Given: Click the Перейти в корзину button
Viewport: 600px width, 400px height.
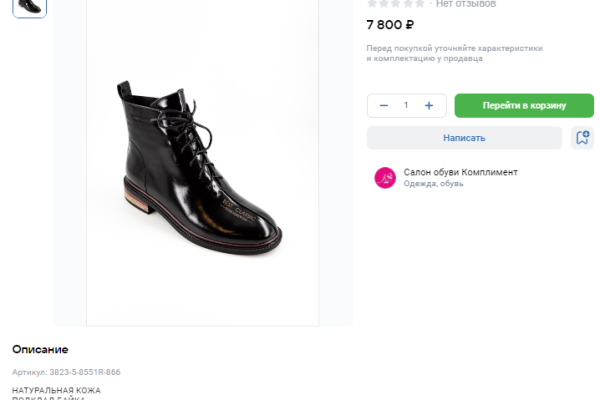Looking at the screenshot, I should coord(524,105).
